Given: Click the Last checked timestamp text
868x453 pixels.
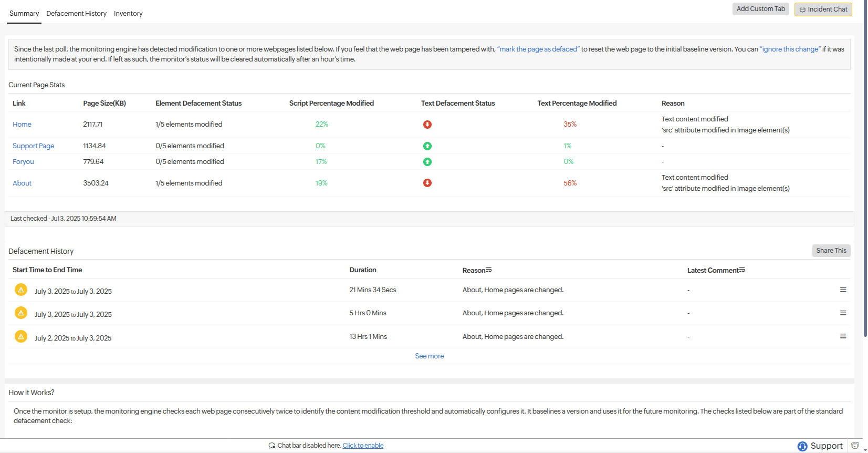Looking at the screenshot, I should tap(64, 219).
